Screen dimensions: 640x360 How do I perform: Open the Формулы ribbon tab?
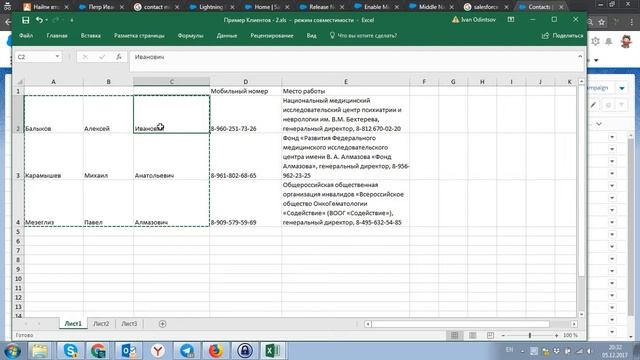tap(190, 36)
